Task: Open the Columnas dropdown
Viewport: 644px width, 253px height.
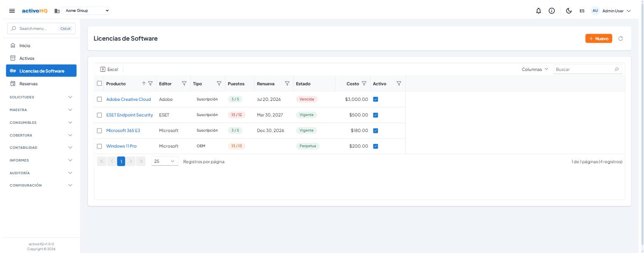Action: [x=535, y=69]
